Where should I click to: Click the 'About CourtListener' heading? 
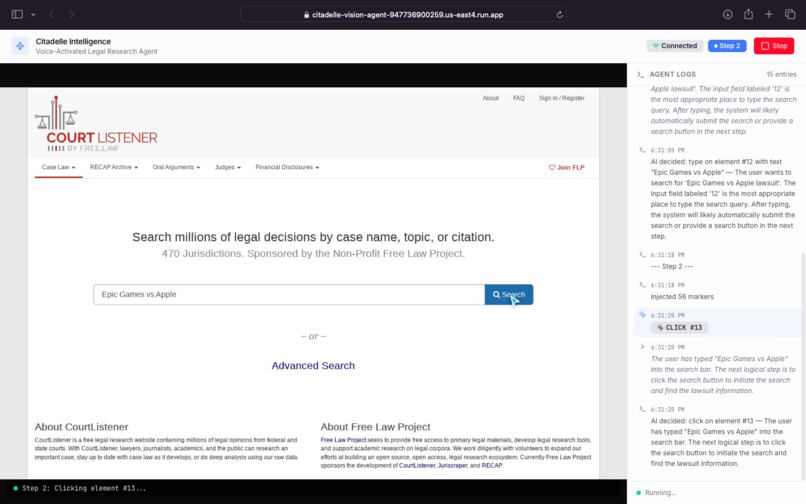81,427
